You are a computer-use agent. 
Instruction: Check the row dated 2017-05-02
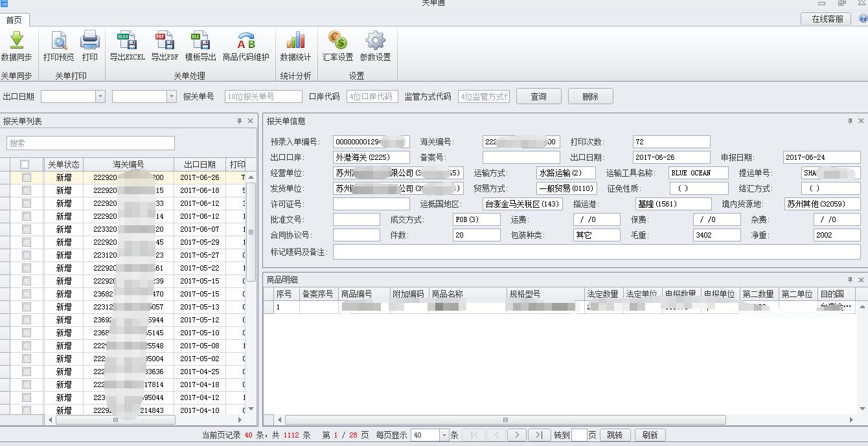point(26,359)
